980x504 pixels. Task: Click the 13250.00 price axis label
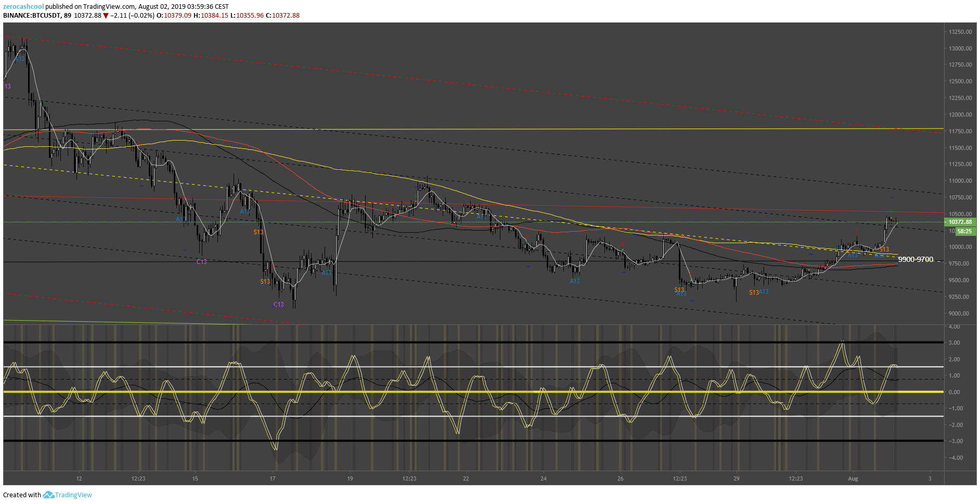click(960, 32)
